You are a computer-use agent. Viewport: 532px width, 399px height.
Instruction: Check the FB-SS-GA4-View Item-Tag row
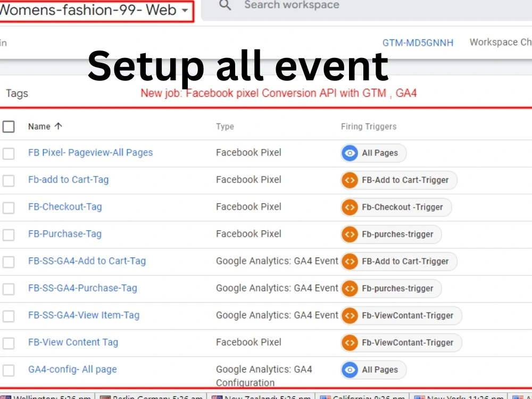pos(9,316)
